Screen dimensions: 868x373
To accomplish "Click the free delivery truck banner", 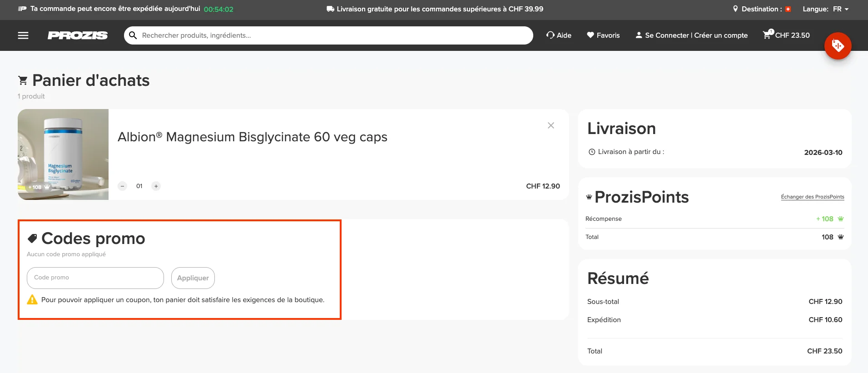I will [x=435, y=9].
